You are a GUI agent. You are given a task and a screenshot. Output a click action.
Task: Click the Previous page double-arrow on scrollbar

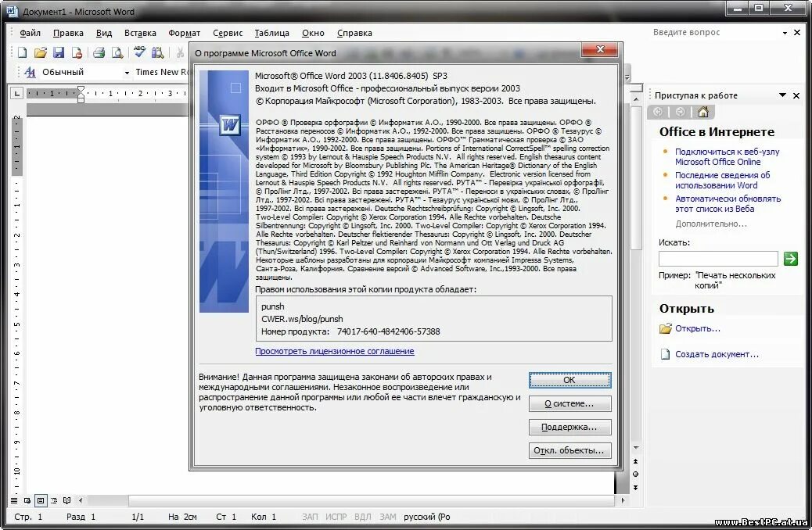[x=635, y=461]
